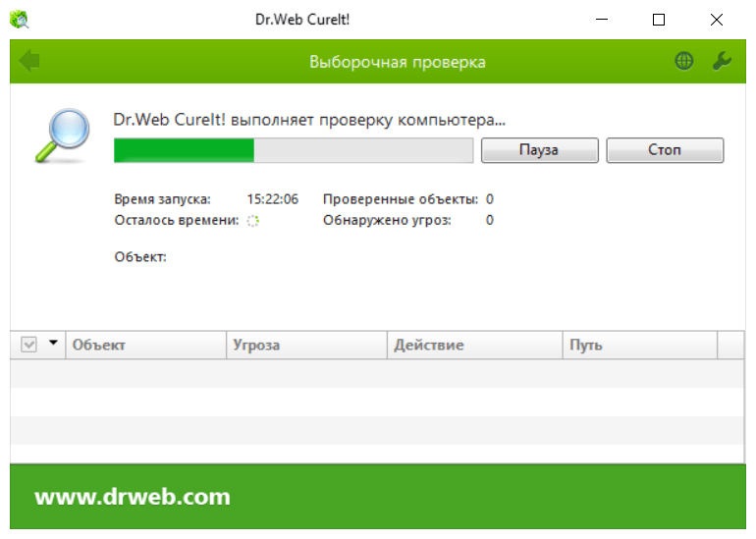Image resolution: width=756 pixels, height=539 pixels.
Task: Toggle the select-all checkbox in table header
Action: pyautogui.click(x=28, y=345)
